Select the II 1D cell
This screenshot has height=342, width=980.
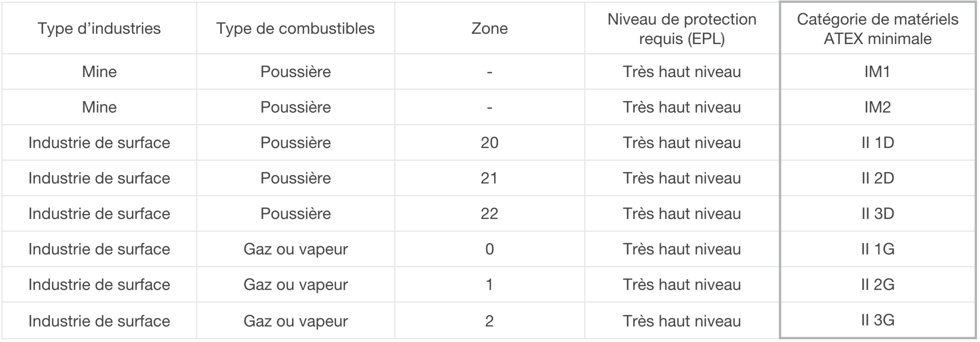877,143
